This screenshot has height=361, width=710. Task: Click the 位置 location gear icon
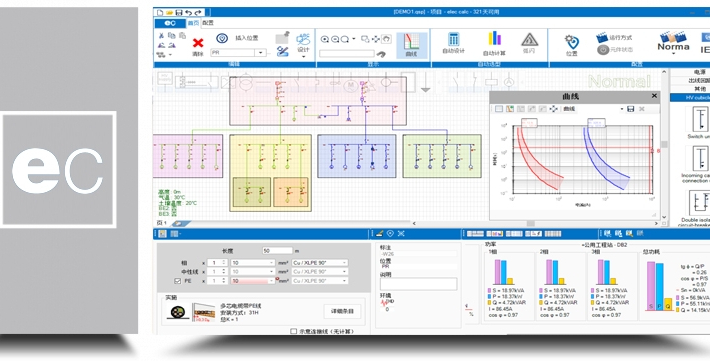tap(571, 42)
